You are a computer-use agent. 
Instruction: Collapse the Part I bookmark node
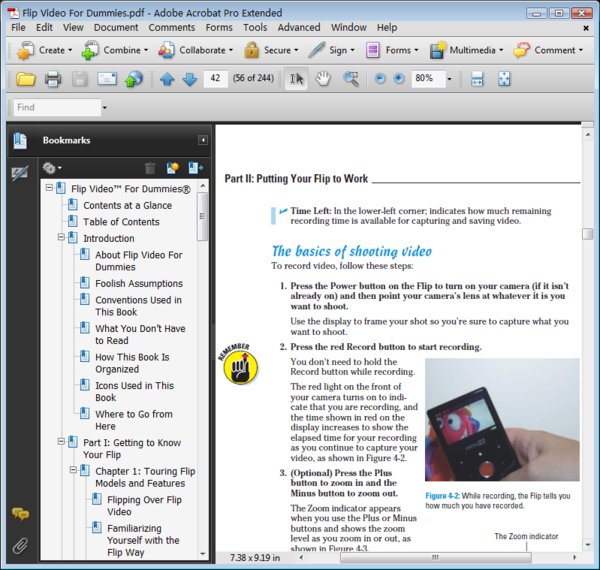pos(61,441)
